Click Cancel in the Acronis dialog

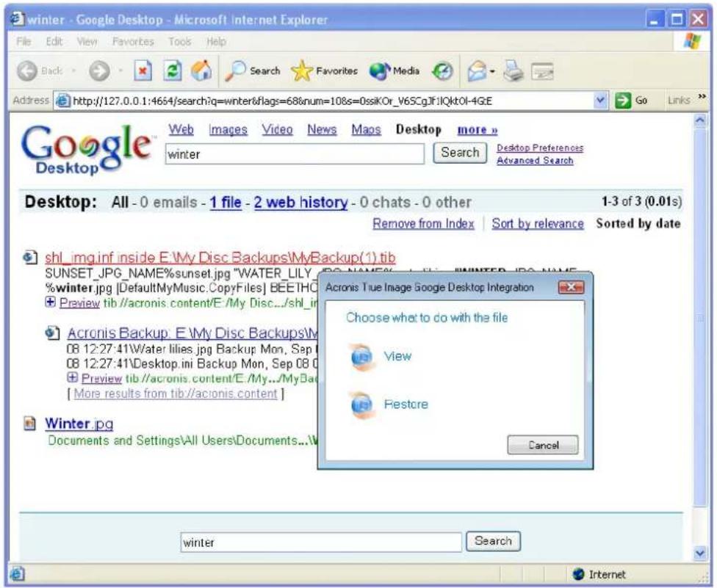point(543,445)
